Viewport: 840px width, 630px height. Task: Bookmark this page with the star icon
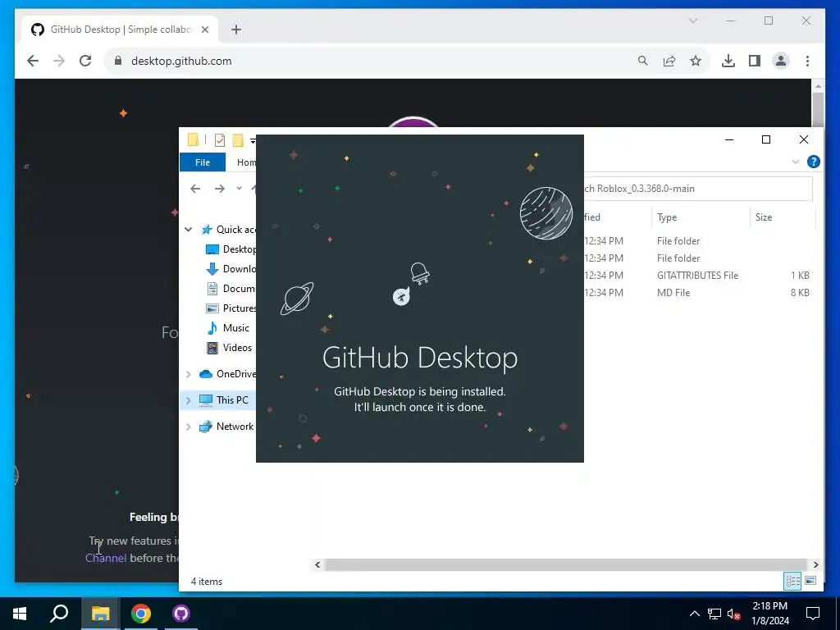click(696, 61)
